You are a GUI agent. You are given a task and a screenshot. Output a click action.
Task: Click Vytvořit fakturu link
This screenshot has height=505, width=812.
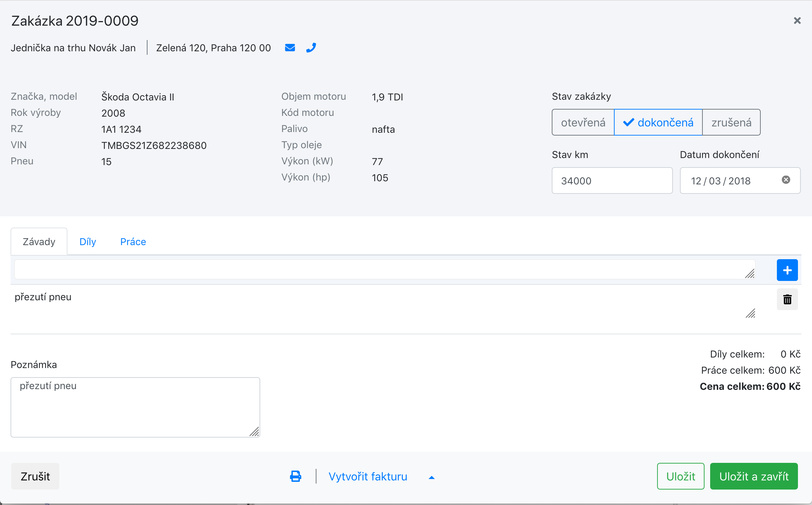click(368, 477)
